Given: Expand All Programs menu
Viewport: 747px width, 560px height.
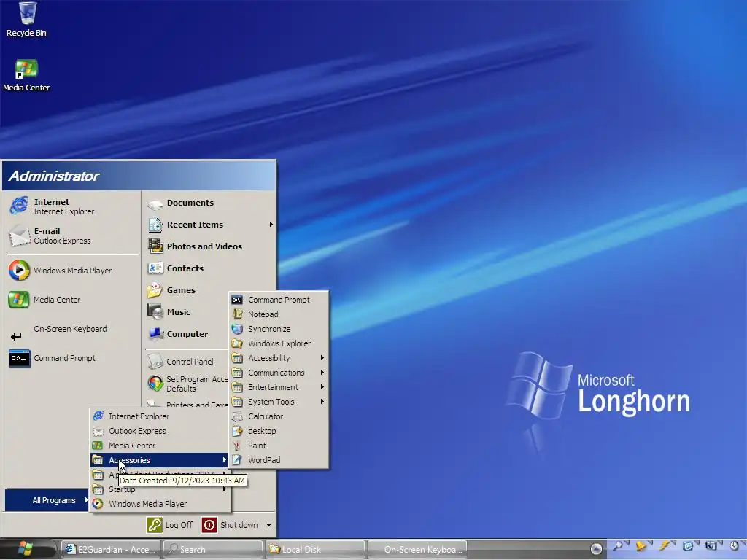Looking at the screenshot, I should point(47,500).
